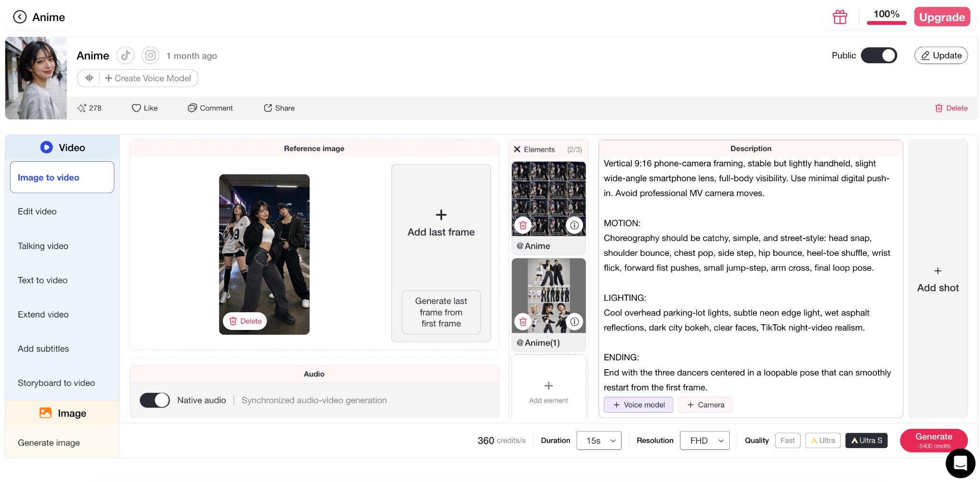The width and height of the screenshot is (980, 482).
Task: Click the Update button
Action: click(x=941, y=55)
